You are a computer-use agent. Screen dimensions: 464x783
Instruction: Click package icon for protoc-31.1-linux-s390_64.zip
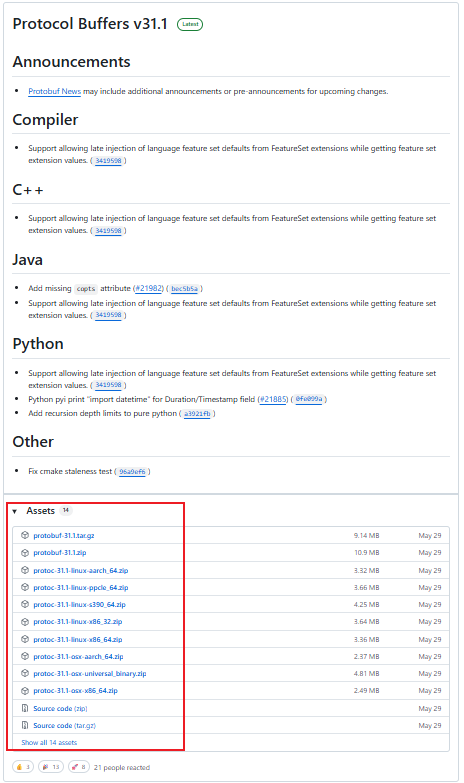[x=25, y=604]
